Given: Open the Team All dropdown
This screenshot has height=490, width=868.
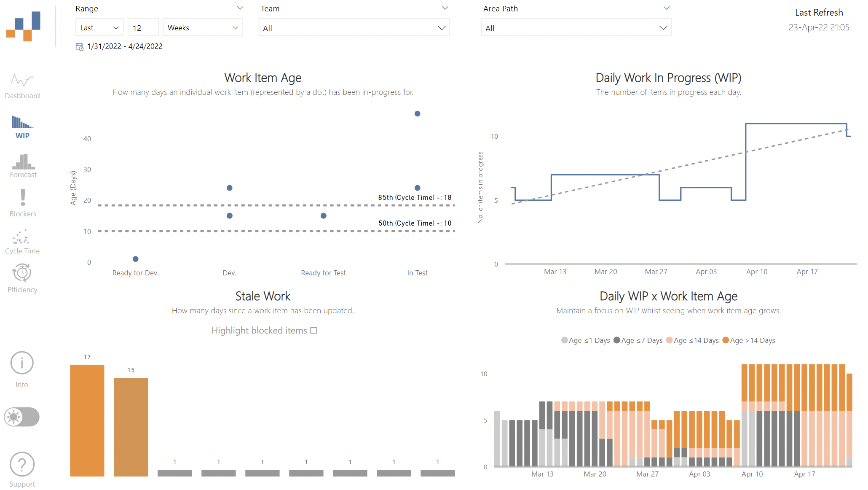Looking at the screenshot, I should (x=354, y=28).
